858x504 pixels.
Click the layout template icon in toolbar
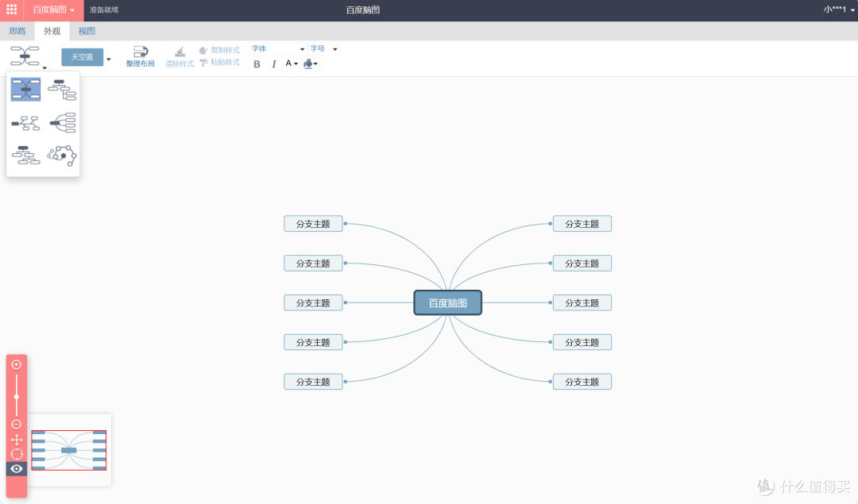[25, 56]
